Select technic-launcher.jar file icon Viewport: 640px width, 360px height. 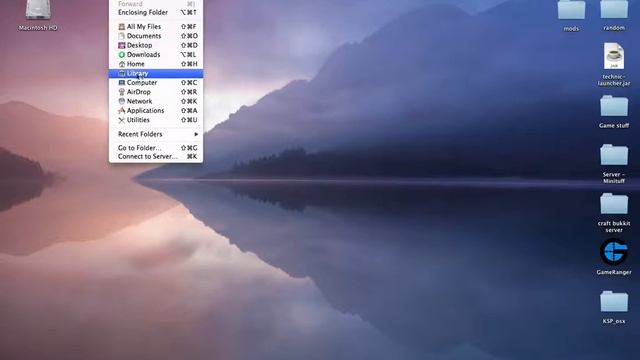614,56
